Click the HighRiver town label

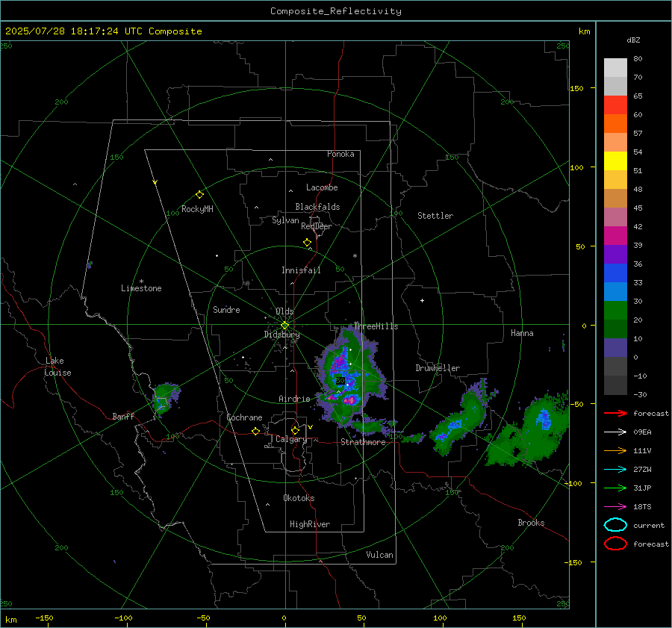(x=310, y=524)
